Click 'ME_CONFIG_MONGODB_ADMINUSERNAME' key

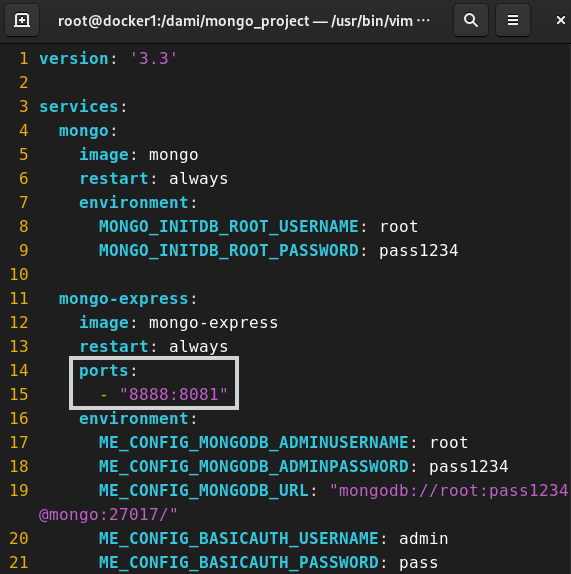point(254,443)
